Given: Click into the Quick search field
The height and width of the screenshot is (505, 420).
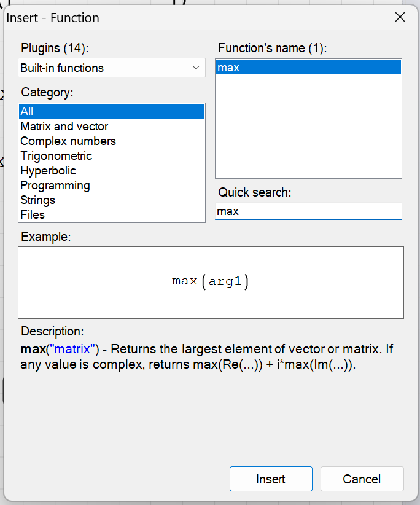Looking at the screenshot, I should [x=308, y=211].
